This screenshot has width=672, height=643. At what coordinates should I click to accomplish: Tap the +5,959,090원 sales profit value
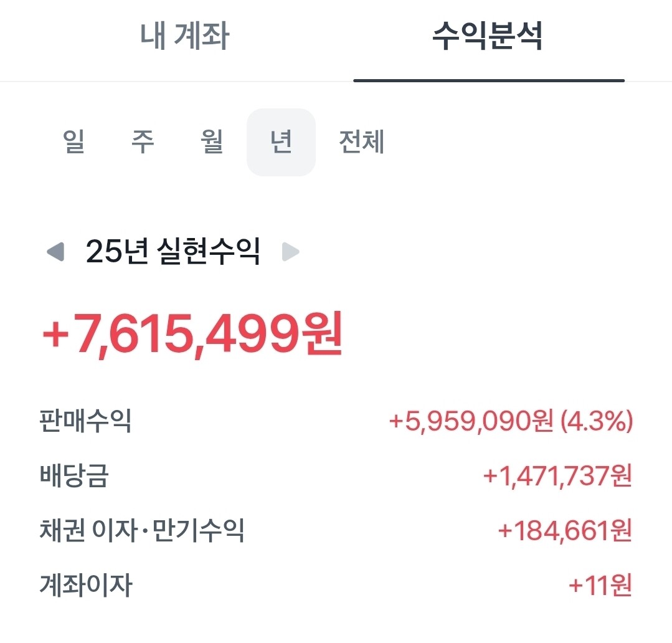(x=471, y=421)
